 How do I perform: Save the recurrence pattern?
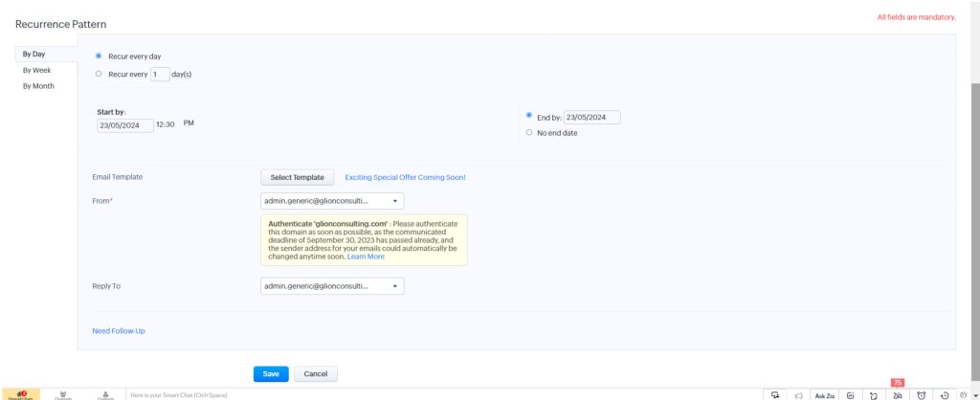[271, 374]
